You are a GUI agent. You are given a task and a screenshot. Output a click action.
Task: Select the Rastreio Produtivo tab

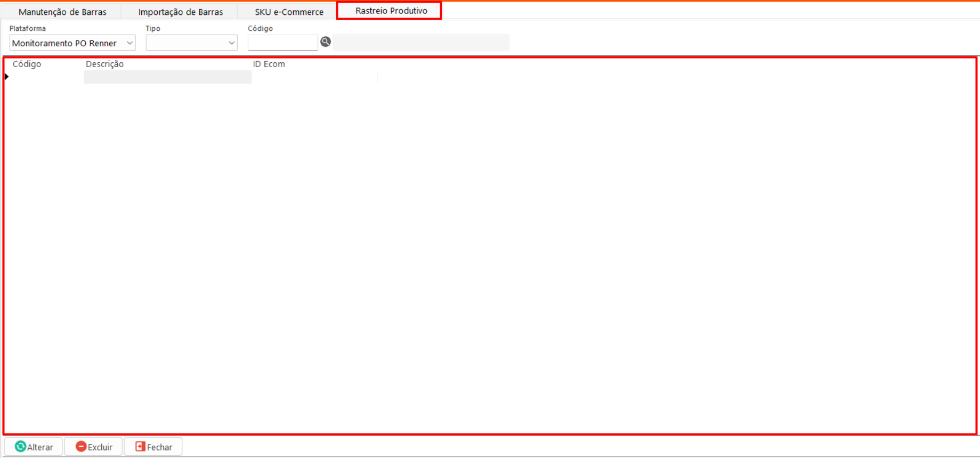tap(391, 11)
